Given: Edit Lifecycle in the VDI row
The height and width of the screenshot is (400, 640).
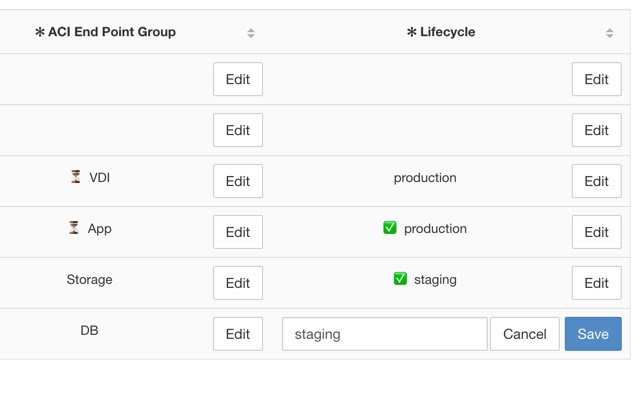Looking at the screenshot, I should pos(597,181).
